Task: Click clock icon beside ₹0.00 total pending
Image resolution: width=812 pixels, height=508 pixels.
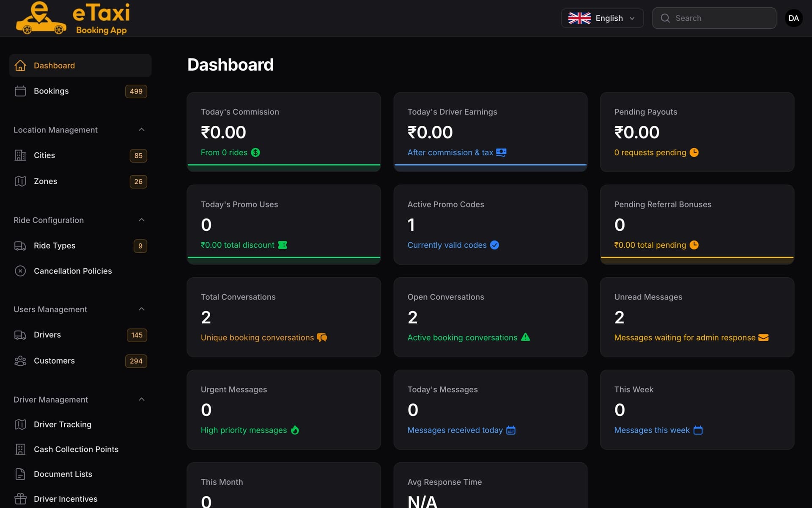Action: [x=694, y=245]
